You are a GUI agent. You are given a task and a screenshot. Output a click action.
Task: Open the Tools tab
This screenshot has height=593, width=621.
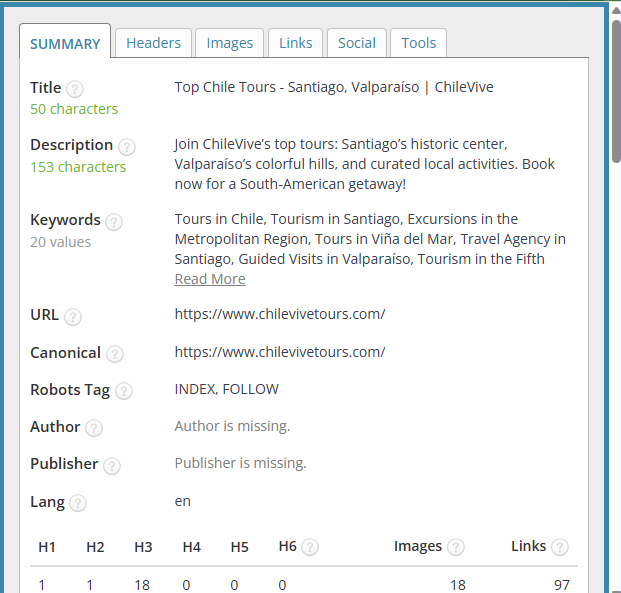coord(418,43)
